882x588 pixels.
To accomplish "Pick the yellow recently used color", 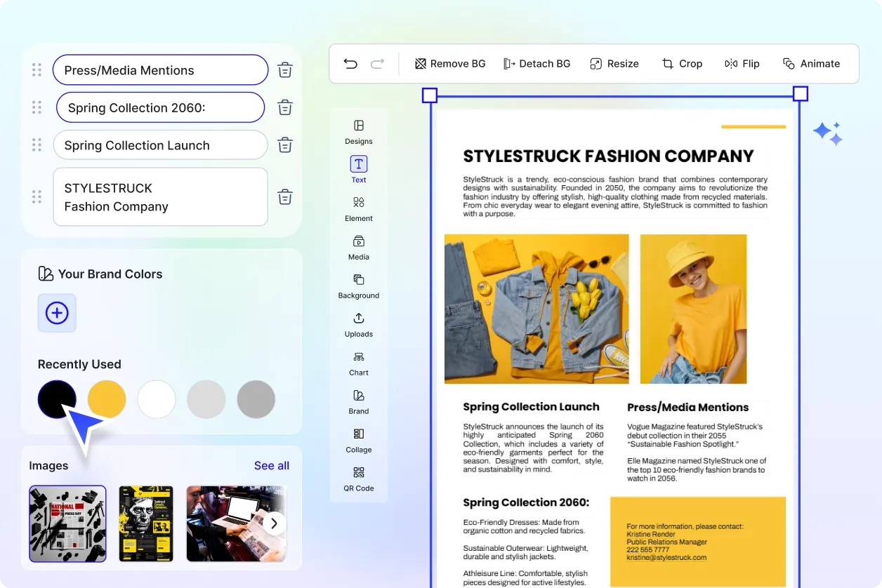I will point(107,399).
